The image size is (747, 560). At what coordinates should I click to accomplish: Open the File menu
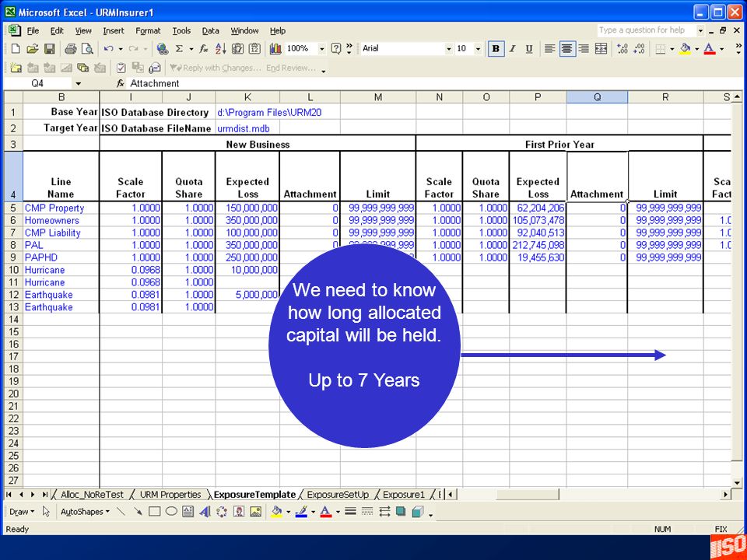(x=33, y=31)
